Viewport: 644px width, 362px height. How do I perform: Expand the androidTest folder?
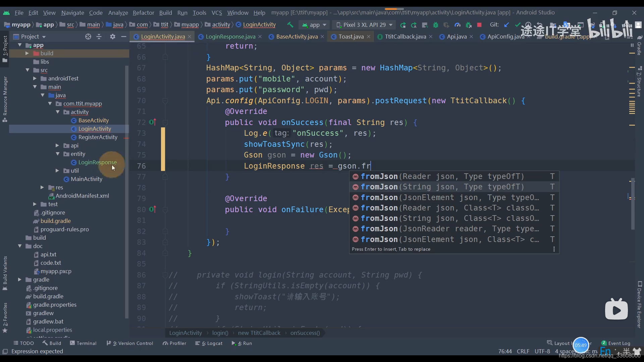(35, 78)
